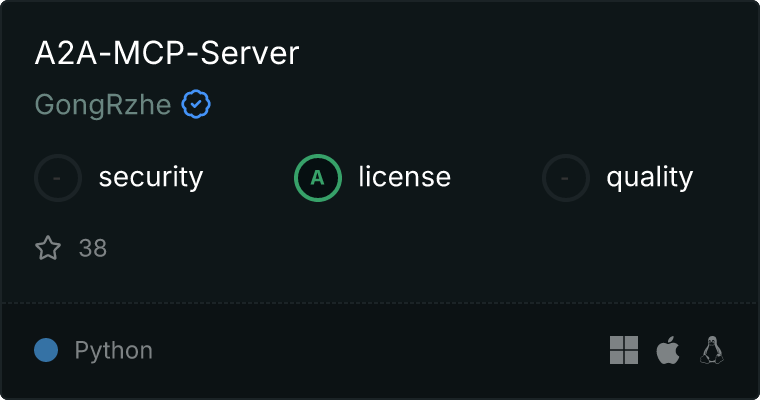760x400 pixels.
Task: Click the security label text
Action: coord(151,177)
